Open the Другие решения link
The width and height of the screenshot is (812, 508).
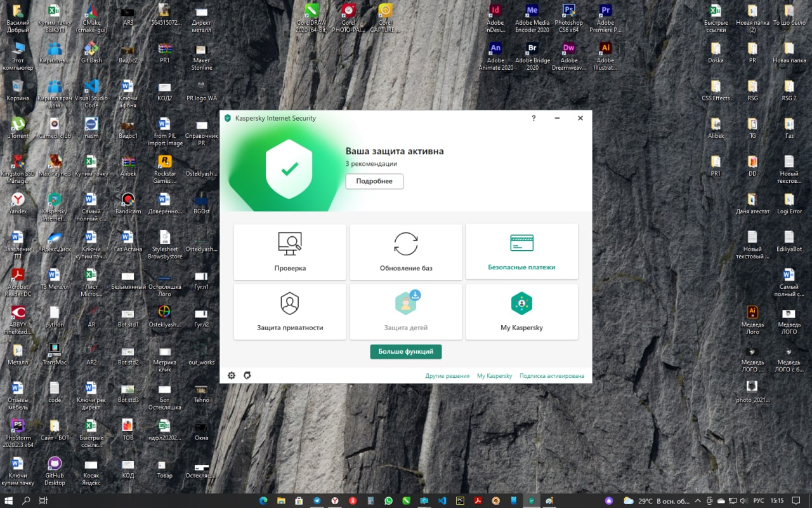447,376
